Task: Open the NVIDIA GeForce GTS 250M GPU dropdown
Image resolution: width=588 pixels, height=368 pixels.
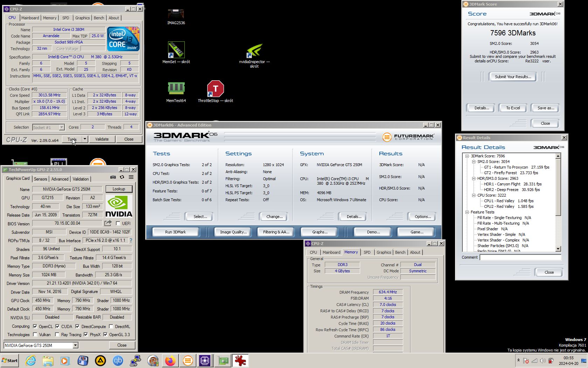Action: coord(75,346)
